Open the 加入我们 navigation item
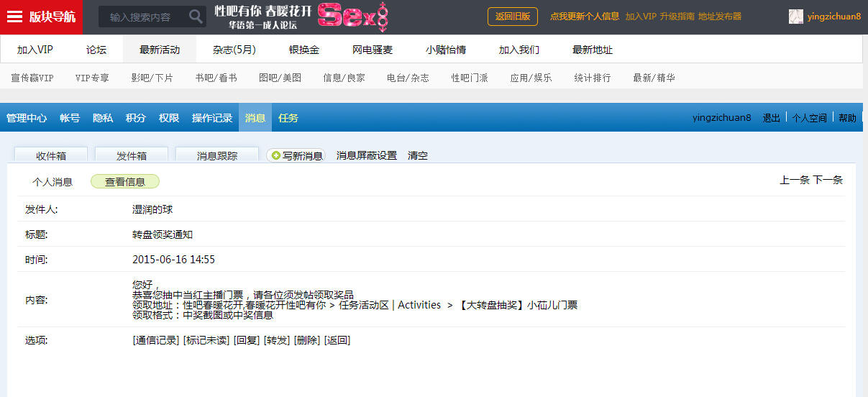This screenshot has height=397, width=868. click(519, 50)
